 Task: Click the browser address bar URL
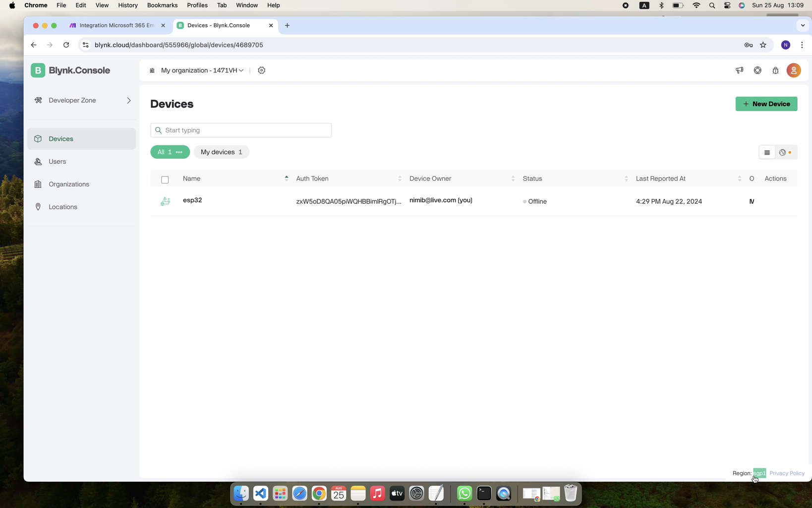[179, 45]
